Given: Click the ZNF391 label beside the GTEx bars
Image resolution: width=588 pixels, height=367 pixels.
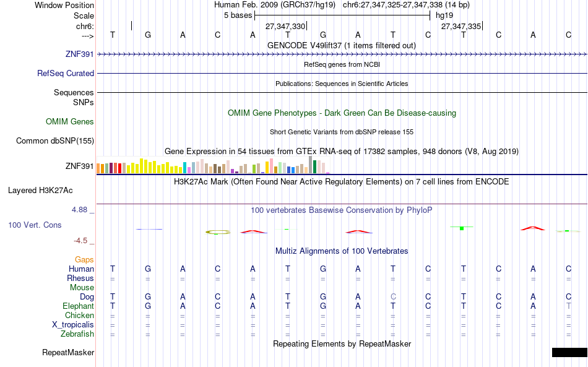Looking at the screenshot, I should click(79, 166).
